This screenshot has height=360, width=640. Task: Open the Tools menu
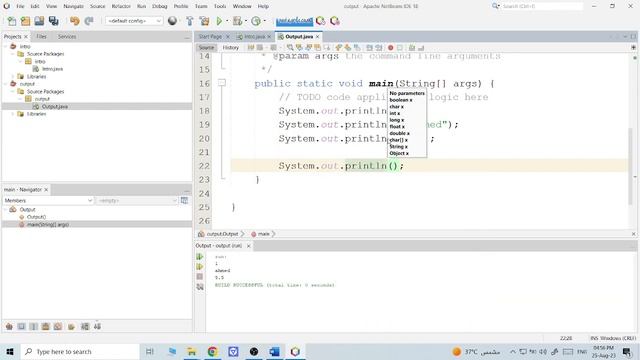(x=220, y=6)
